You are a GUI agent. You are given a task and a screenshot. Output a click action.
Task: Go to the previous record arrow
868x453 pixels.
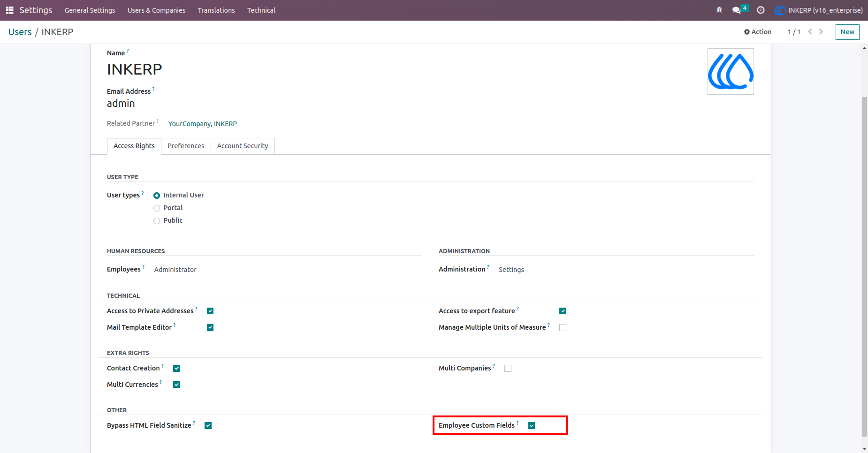point(810,32)
